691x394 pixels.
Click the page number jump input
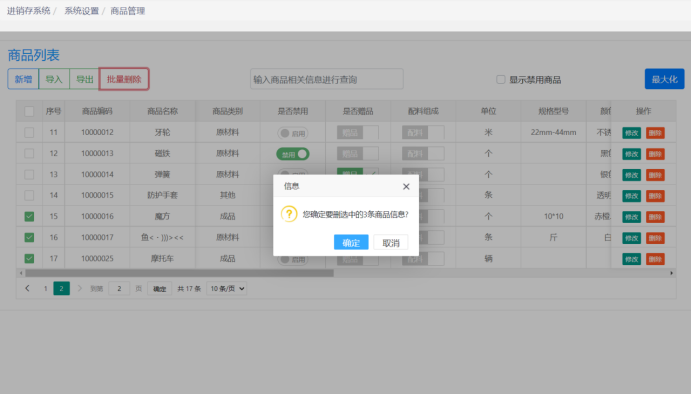click(x=119, y=289)
